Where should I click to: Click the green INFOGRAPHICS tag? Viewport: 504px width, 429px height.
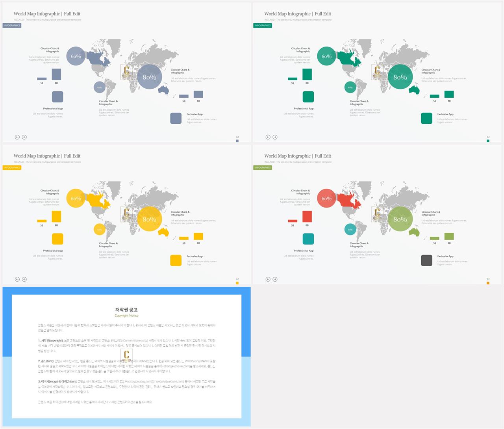(x=263, y=25)
